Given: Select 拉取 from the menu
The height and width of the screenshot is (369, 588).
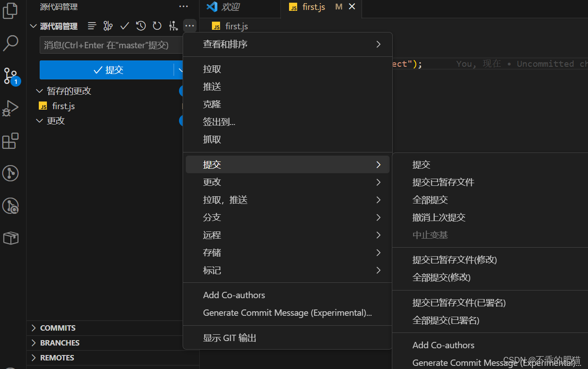Looking at the screenshot, I should point(287,69).
